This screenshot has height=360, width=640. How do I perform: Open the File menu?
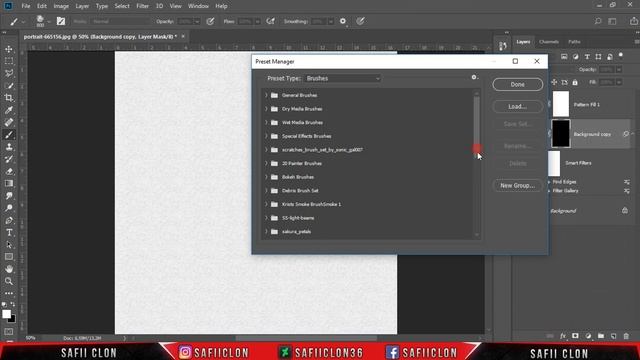click(x=26, y=6)
